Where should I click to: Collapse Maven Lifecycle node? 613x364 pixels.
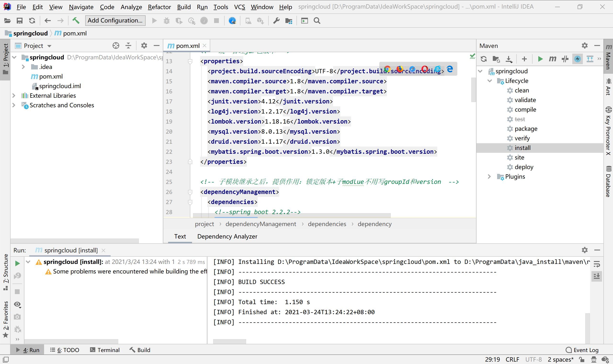coord(490,81)
